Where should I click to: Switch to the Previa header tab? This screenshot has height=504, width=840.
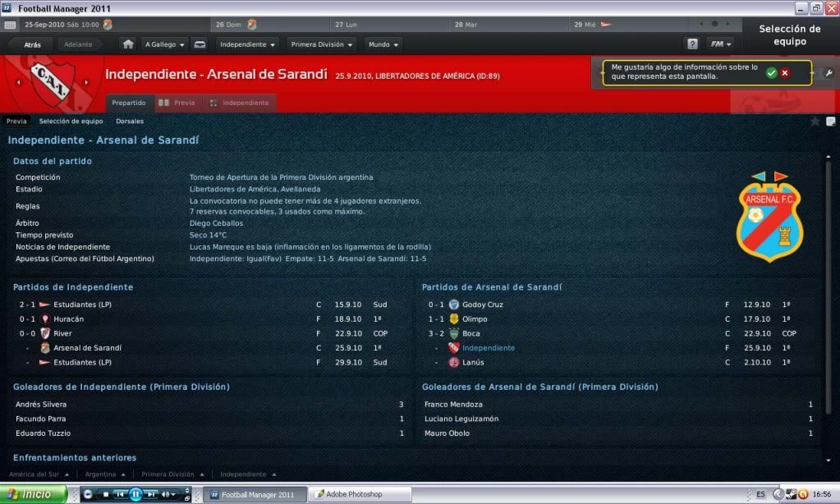click(x=177, y=103)
